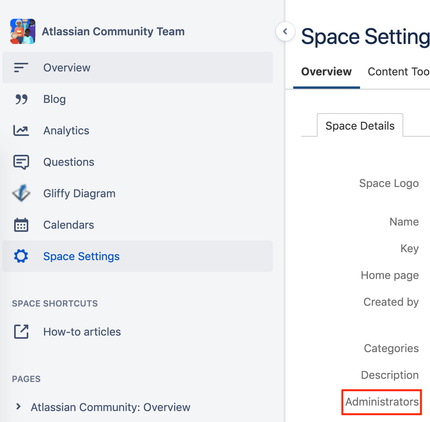430x422 pixels.
Task: Click the Overview sidebar icon
Action: coord(21,68)
